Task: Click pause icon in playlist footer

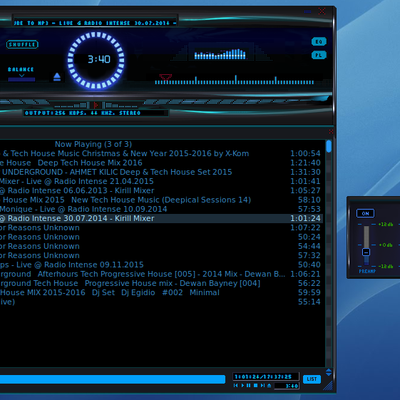Action: [x=249, y=386]
